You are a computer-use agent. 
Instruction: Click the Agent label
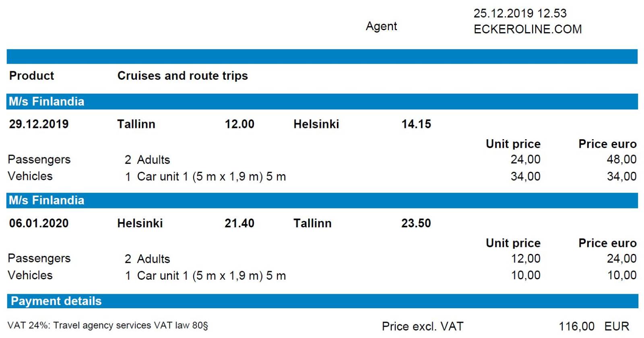[x=381, y=27]
